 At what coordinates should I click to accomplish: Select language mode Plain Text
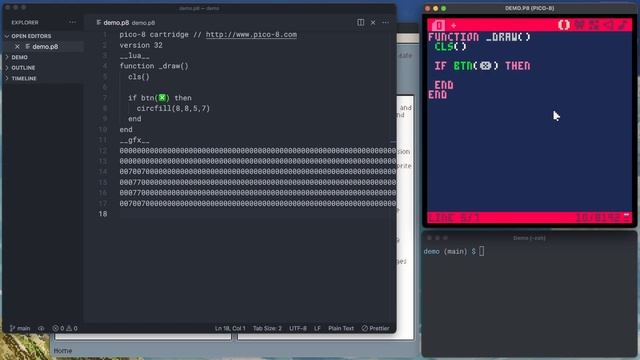341,328
